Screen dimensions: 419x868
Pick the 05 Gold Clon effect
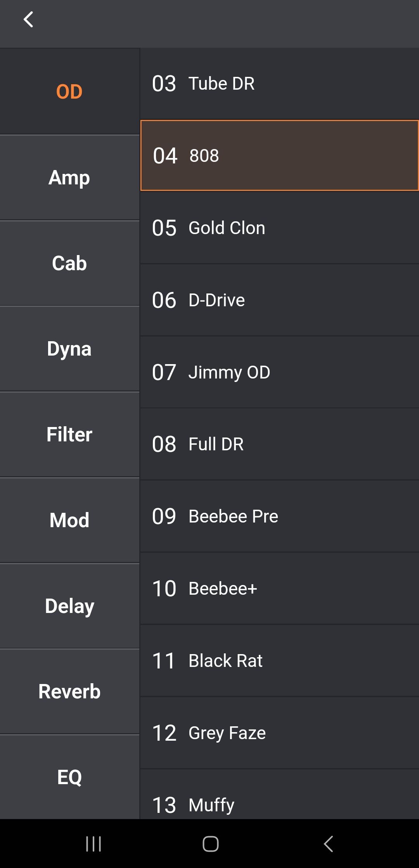(x=279, y=228)
